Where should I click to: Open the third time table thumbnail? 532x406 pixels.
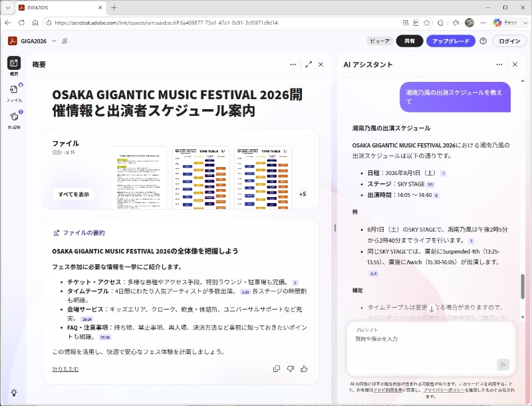point(263,178)
